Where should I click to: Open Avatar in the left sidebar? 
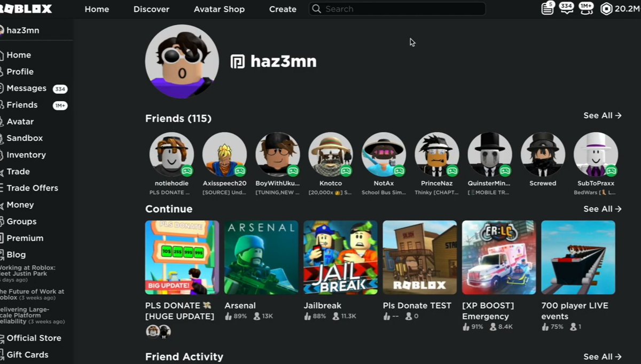[17, 122]
